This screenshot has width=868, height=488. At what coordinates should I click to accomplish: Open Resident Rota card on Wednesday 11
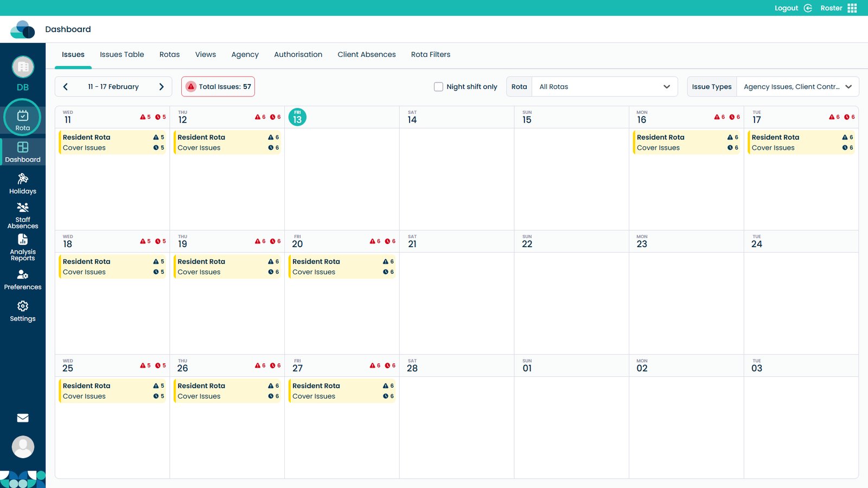tap(113, 142)
